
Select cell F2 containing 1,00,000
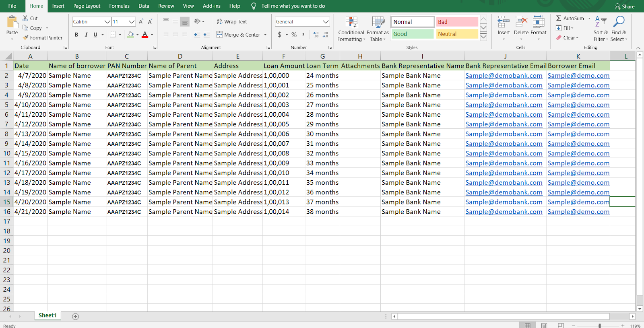[283, 76]
